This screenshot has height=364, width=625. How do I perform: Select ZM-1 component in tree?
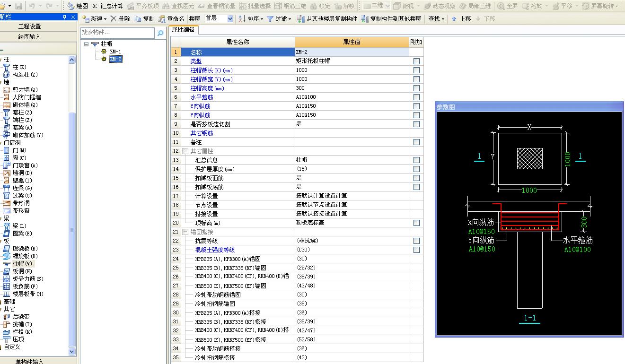click(x=115, y=52)
